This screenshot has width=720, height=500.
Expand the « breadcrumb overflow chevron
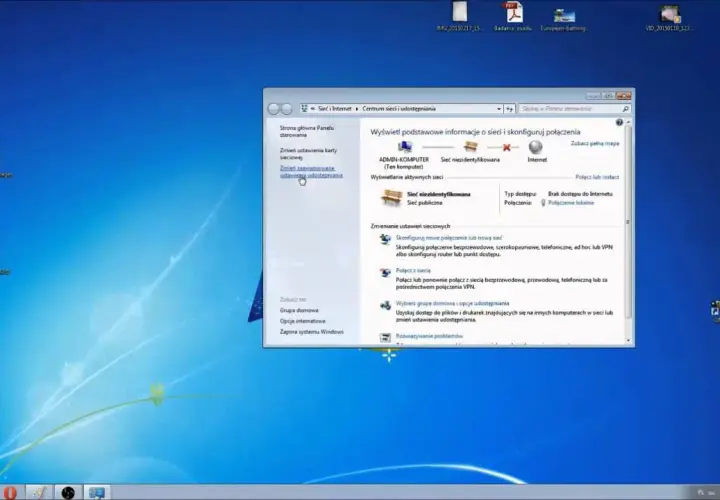[x=313, y=109]
